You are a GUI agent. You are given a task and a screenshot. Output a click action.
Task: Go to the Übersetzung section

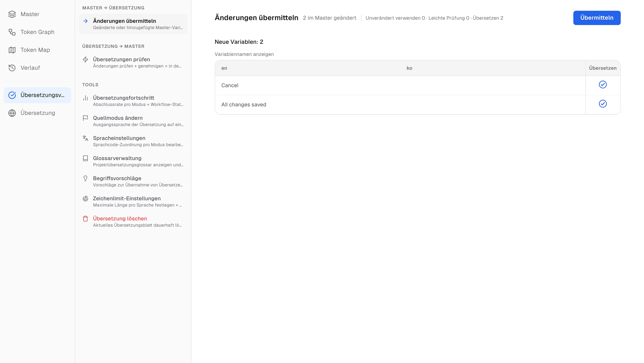[x=37, y=113]
